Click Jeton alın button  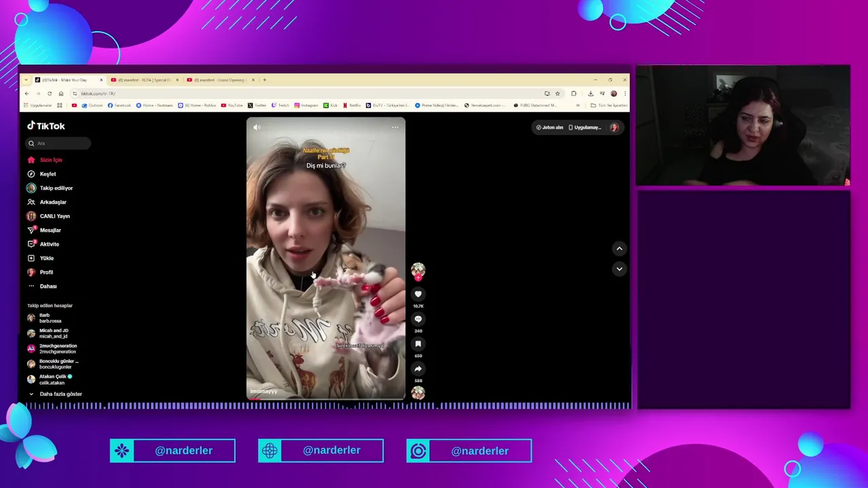pyautogui.click(x=550, y=127)
